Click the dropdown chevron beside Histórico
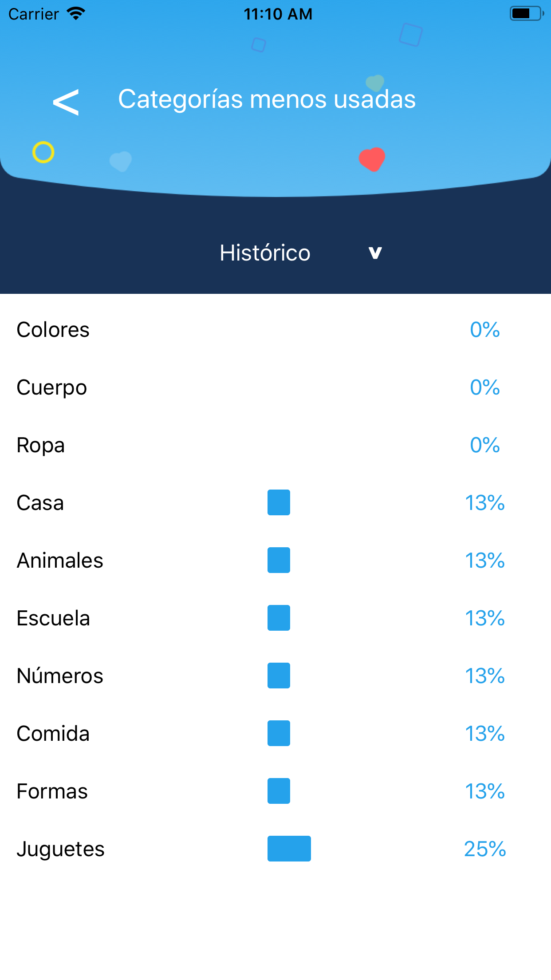The height and width of the screenshot is (980, 551). tap(375, 253)
